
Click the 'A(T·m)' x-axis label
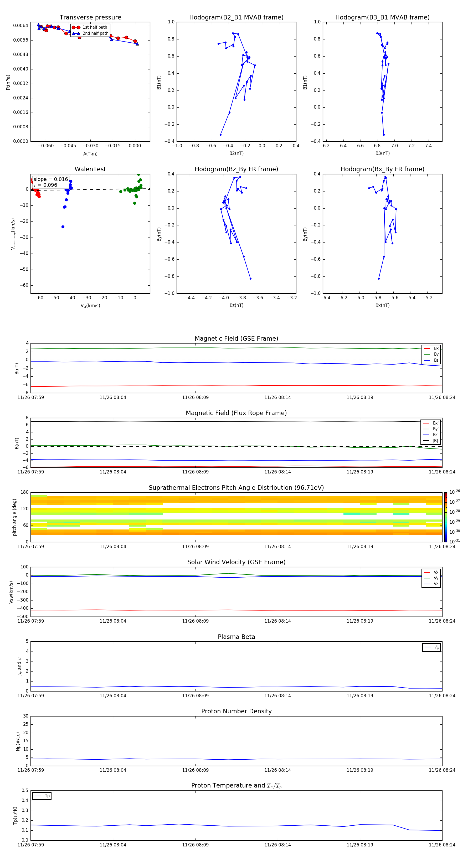pos(90,154)
